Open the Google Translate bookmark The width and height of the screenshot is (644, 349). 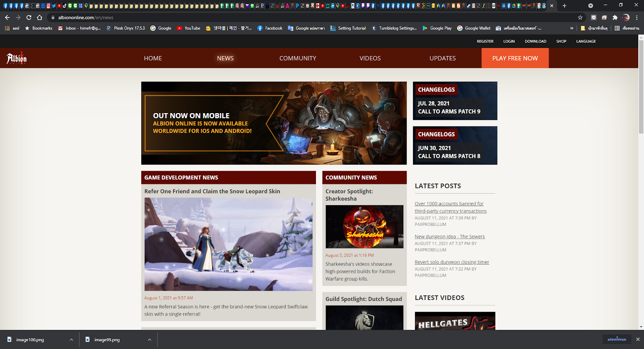pyautogui.click(x=306, y=28)
